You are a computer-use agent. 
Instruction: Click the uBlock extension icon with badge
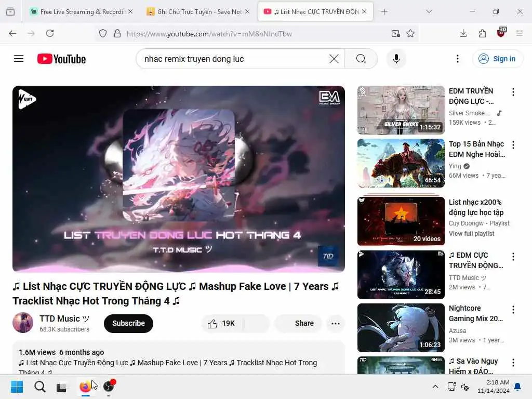tap(501, 33)
